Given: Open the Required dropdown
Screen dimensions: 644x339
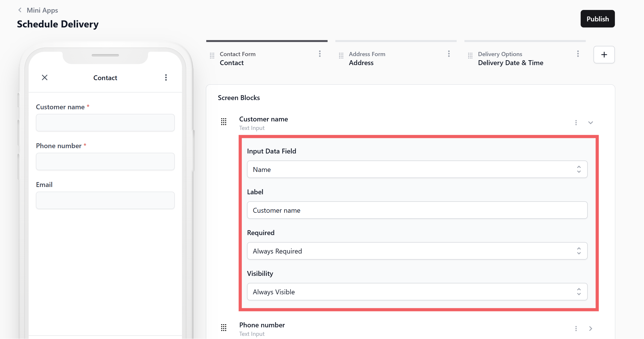Looking at the screenshot, I should click(417, 251).
